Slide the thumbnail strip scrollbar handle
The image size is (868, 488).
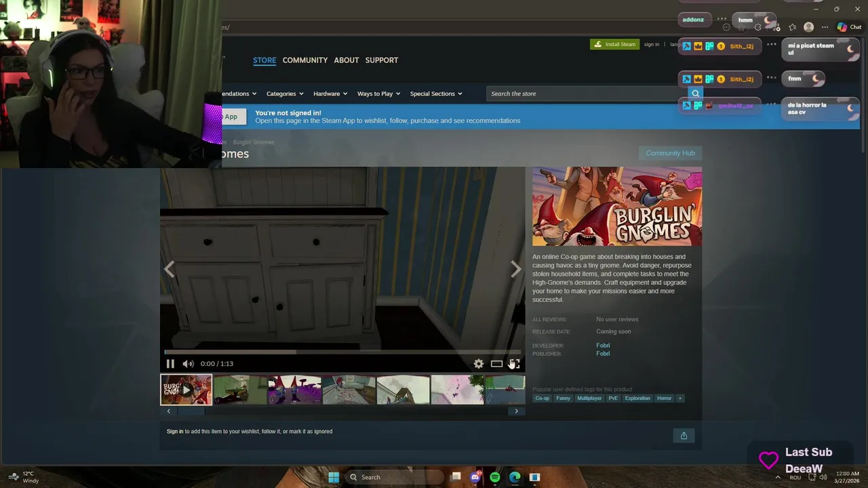click(191, 411)
